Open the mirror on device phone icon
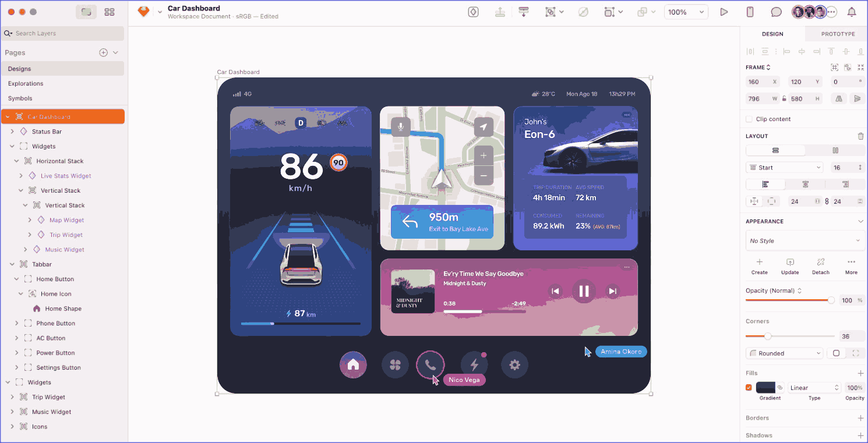The width and height of the screenshot is (868, 443). pos(750,12)
